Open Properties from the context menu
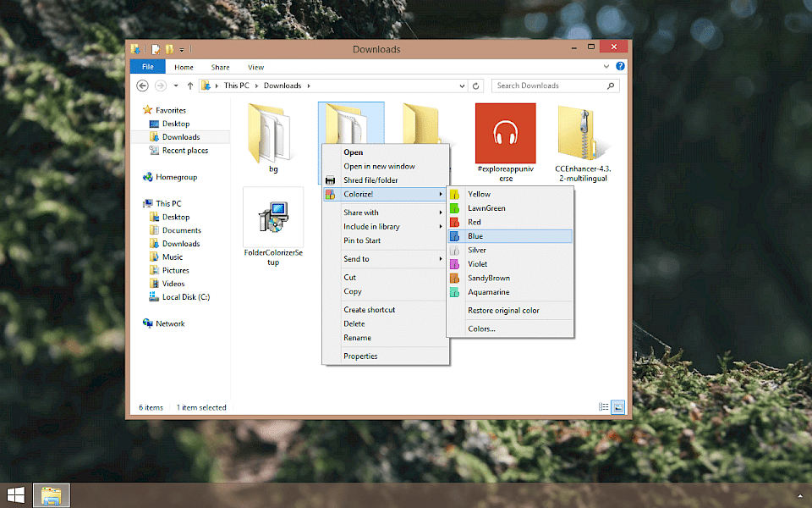The height and width of the screenshot is (508, 812). click(x=386, y=356)
